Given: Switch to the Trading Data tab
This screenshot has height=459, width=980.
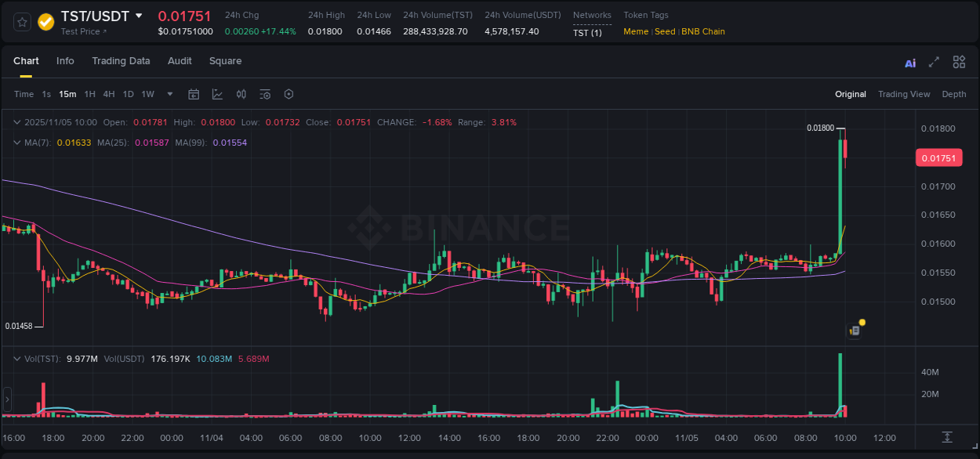Looking at the screenshot, I should click(x=121, y=61).
